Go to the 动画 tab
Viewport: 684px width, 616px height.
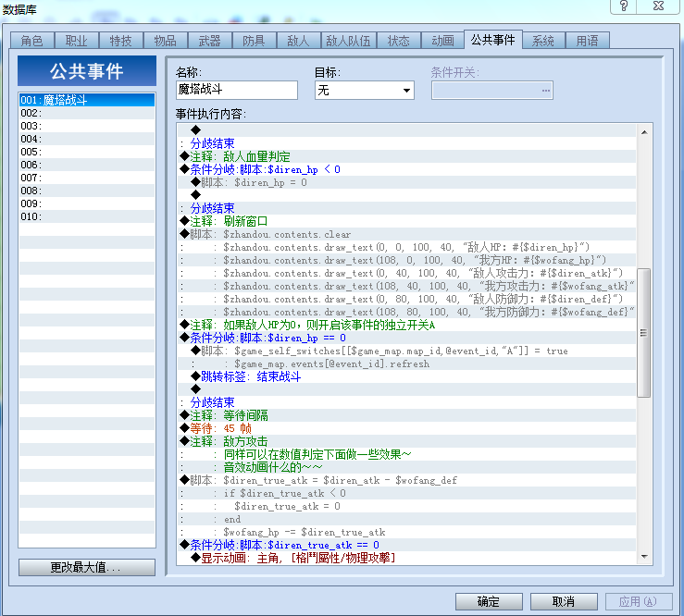point(442,41)
